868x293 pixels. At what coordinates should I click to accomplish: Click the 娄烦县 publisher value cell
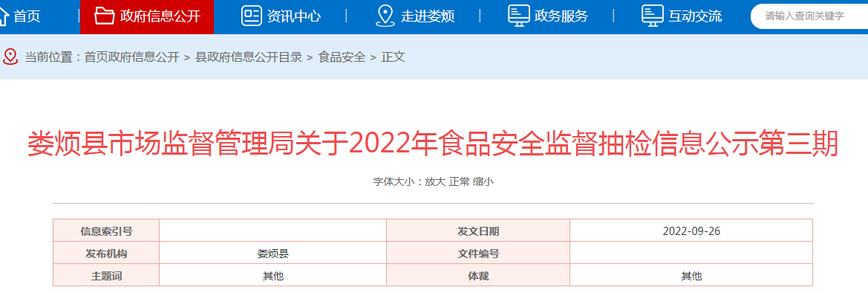(x=273, y=254)
